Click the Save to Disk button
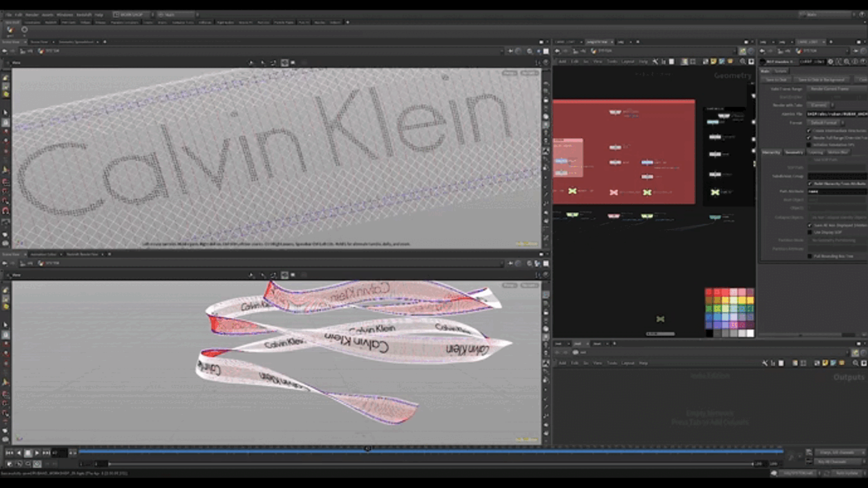868x488 pixels. (x=776, y=80)
